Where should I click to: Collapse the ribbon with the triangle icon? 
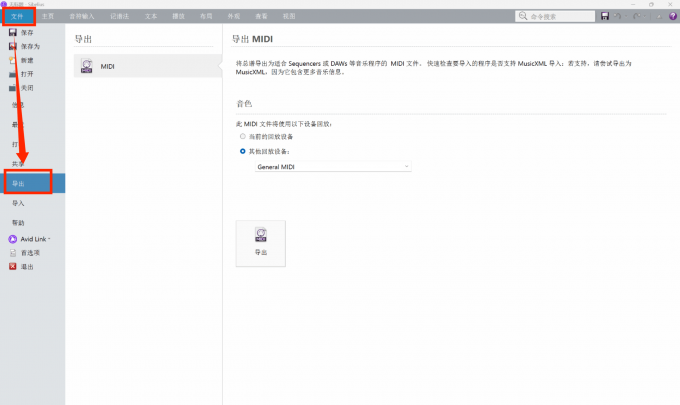(659, 16)
